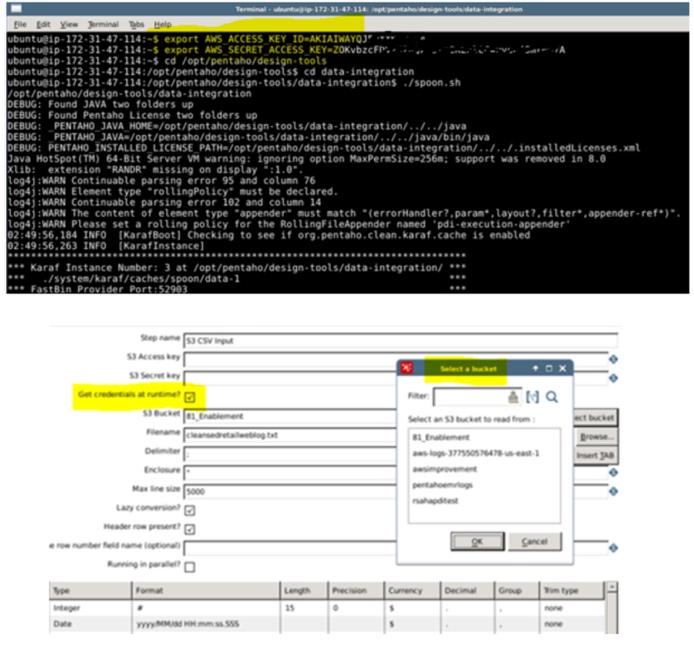Click the Type column header
Screen dimensions: 694x653
tap(90, 591)
